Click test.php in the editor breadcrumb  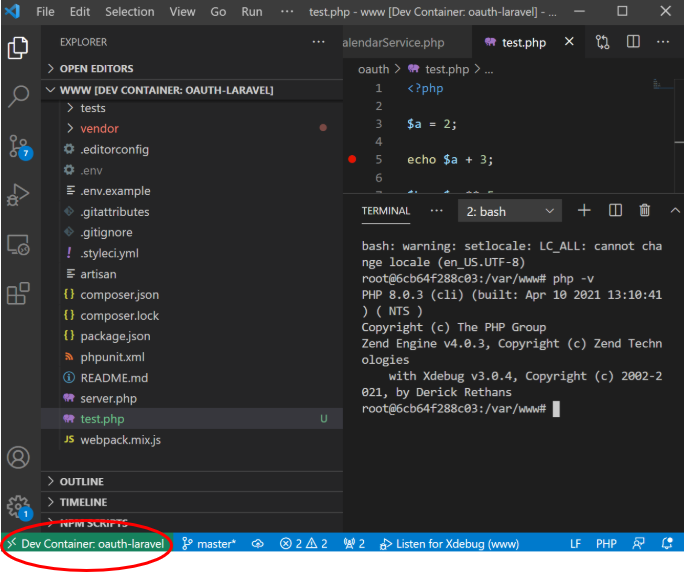click(x=446, y=69)
